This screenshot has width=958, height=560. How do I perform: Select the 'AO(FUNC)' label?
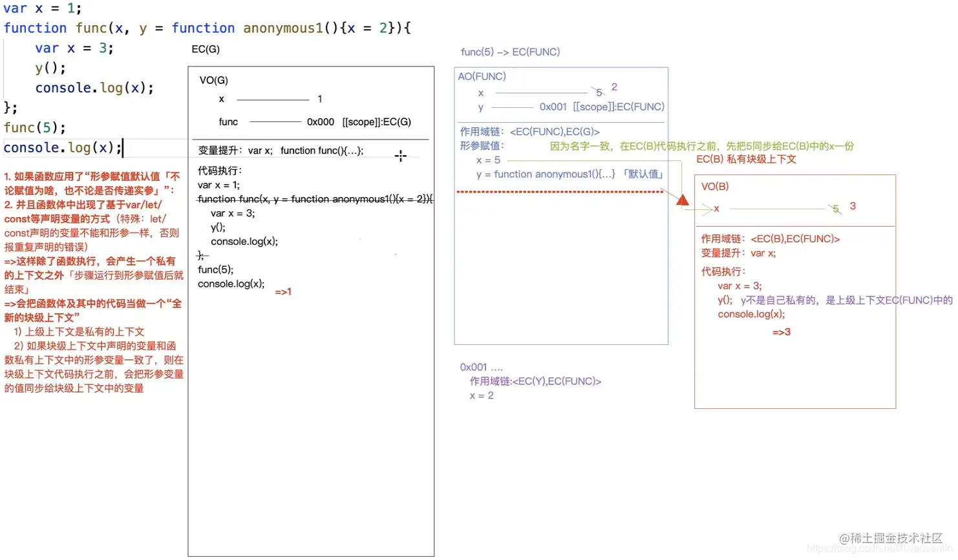pos(482,76)
